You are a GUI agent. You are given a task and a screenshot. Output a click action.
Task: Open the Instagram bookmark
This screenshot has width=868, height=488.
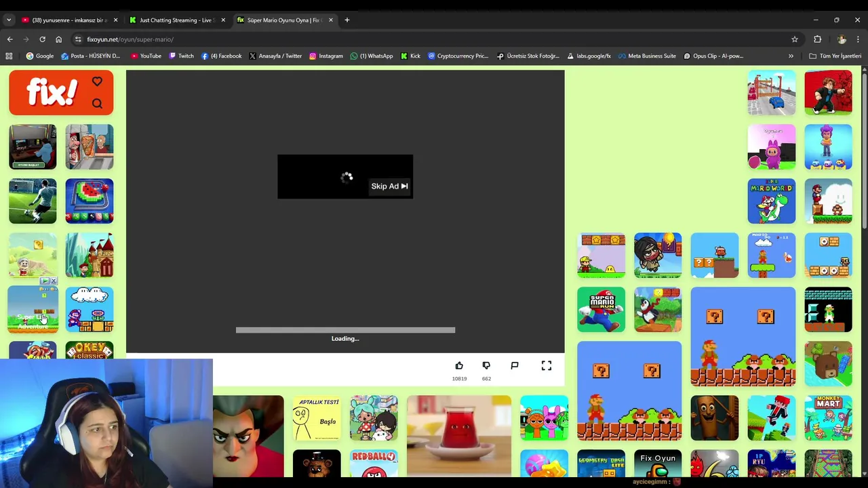(325, 56)
